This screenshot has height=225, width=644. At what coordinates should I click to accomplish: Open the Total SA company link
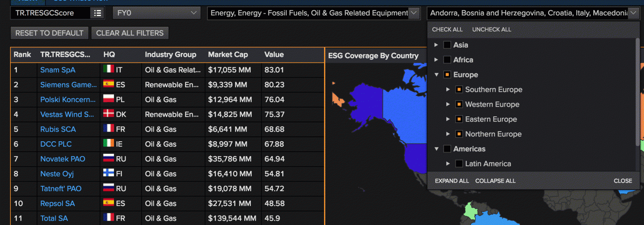pyautogui.click(x=54, y=218)
